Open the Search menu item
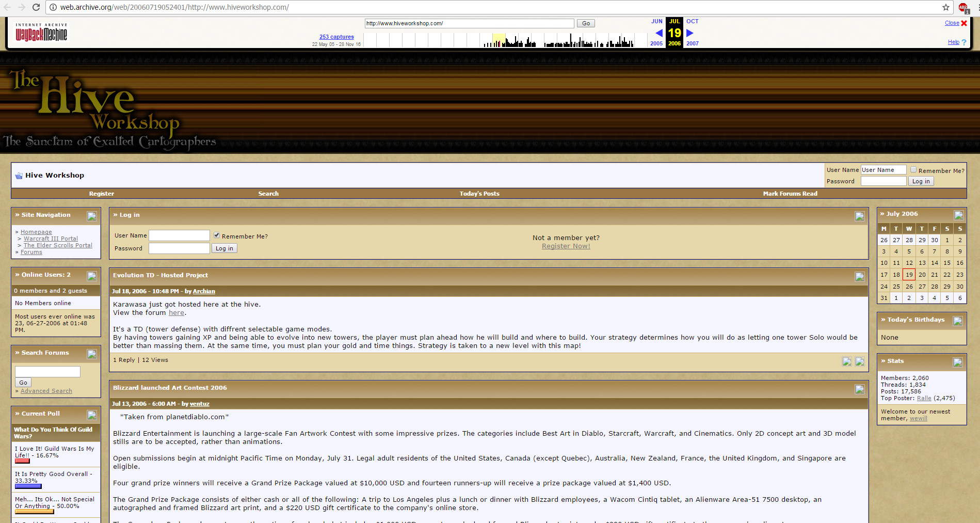Viewport: 980px width, 523px height. pos(268,194)
